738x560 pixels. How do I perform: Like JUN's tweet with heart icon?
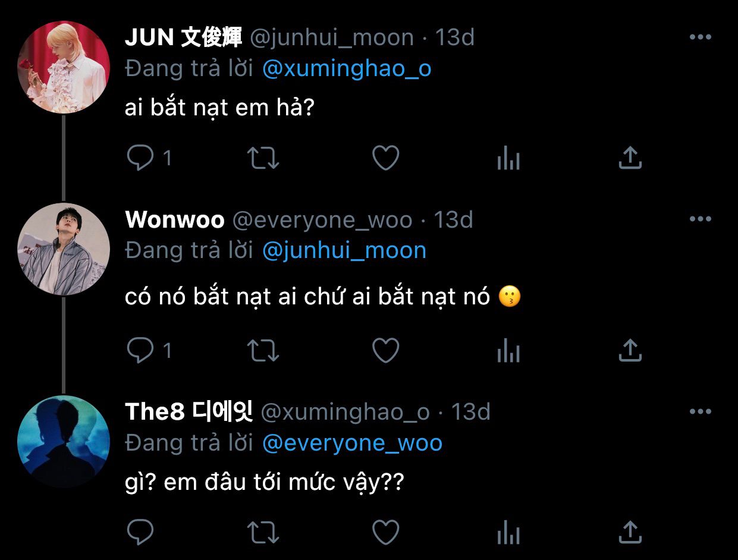coord(385,158)
